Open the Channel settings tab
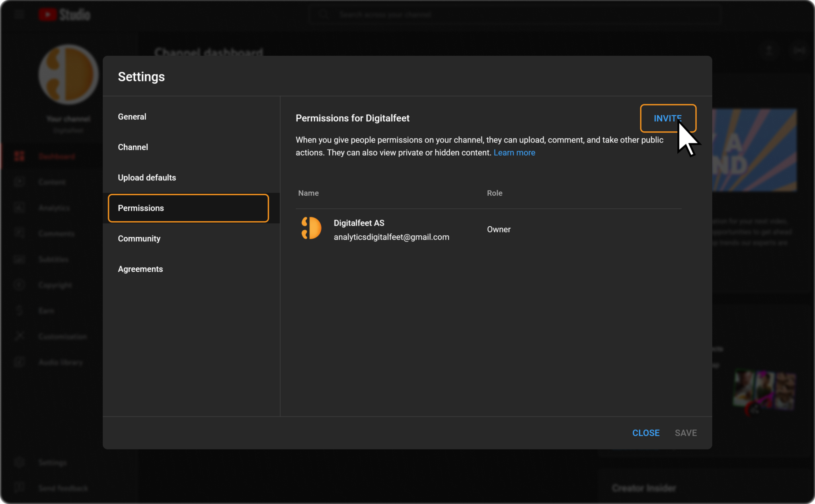 (x=133, y=147)
